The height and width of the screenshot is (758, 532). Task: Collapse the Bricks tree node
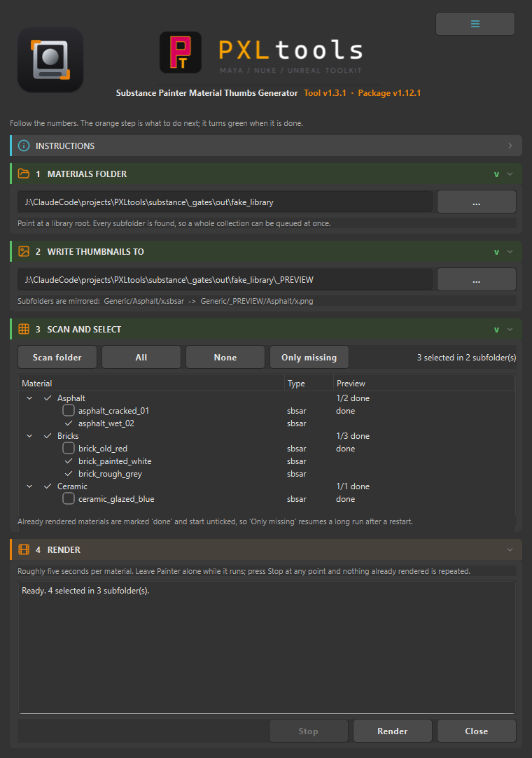29,435
